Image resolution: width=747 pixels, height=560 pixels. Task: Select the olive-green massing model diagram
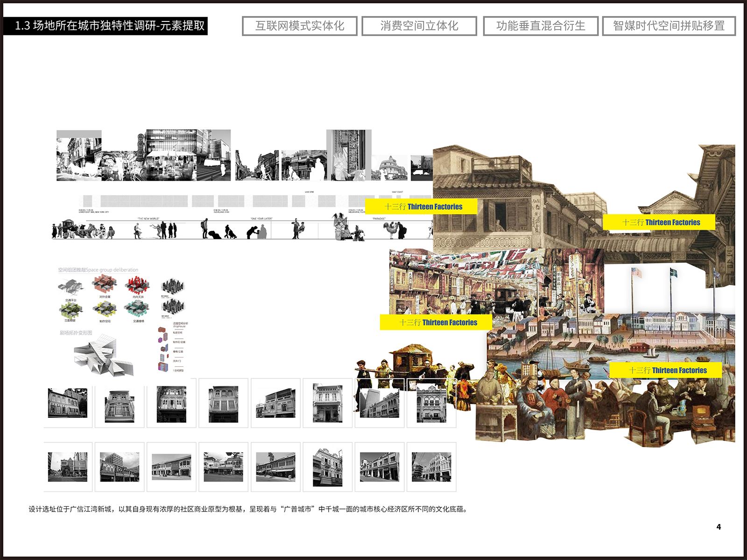point(70,309)
